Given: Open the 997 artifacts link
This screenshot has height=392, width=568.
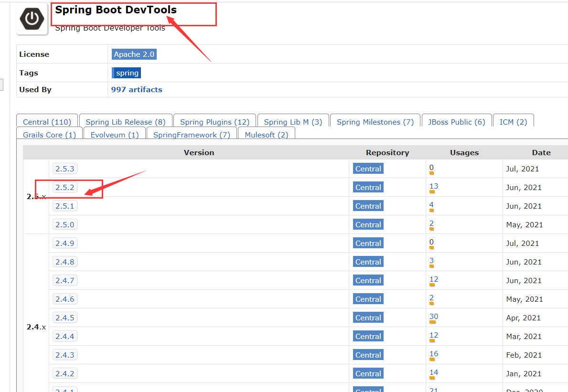Looking at the screenshot, I should click(137, 89).
